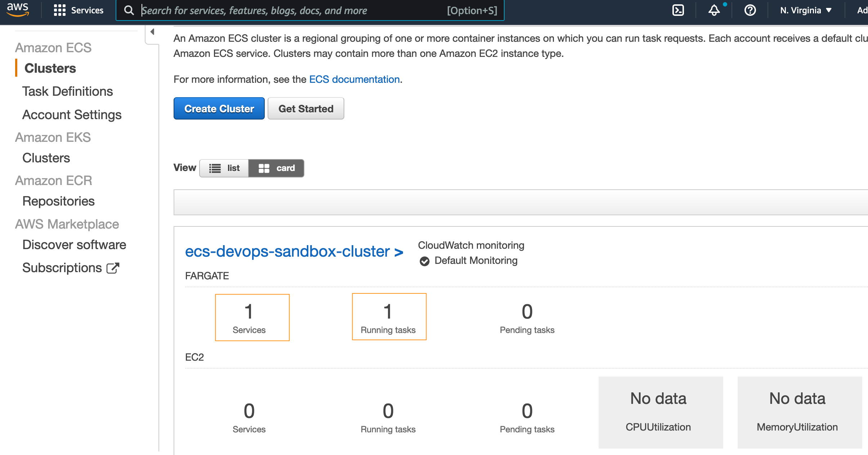Screen dimensions: 868x455
Task: Click Get Started button
Action: [x=306, y=108]
